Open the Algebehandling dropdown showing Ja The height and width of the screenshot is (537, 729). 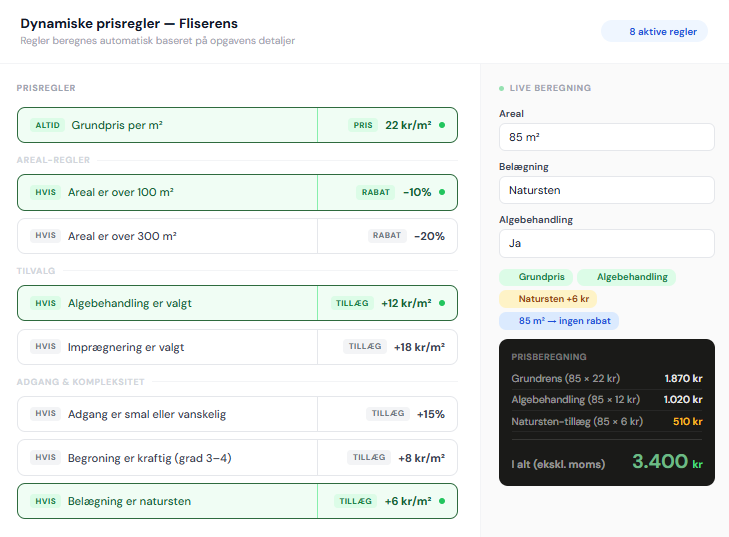pos(606,243)
